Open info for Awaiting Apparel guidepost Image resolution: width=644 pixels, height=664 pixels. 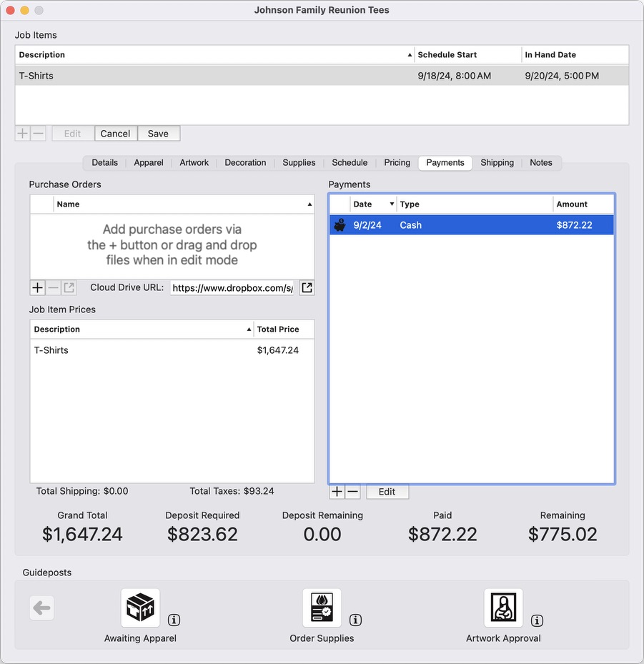pyautogui.click(x=174, y=620)
